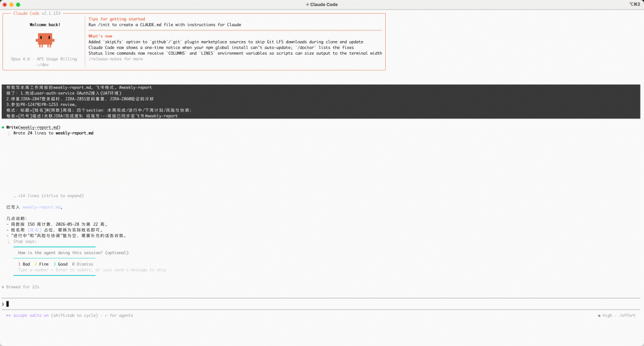Click the Write(weekly-report.md) tool call line
The width and height of the screenshot is (644, 346).
point(33,127)
